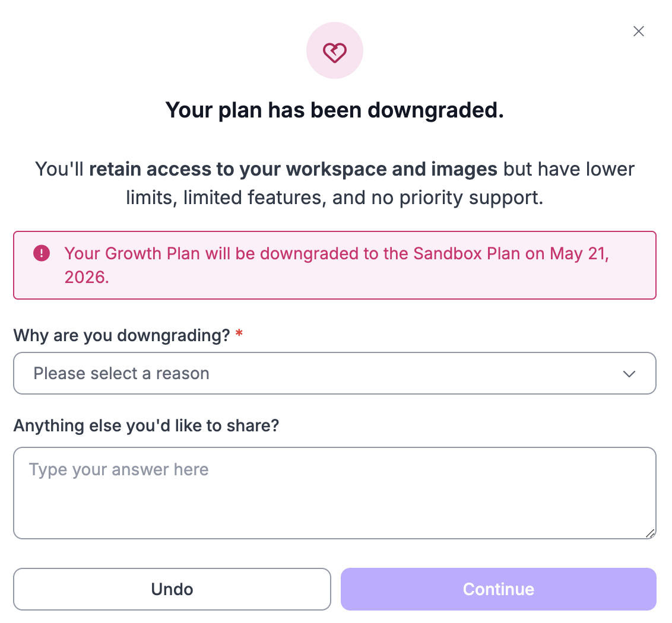The height and width of the screenshot is (623, 672).
Task: Close the downgrade dialog with the X
Action: point(639,31)
